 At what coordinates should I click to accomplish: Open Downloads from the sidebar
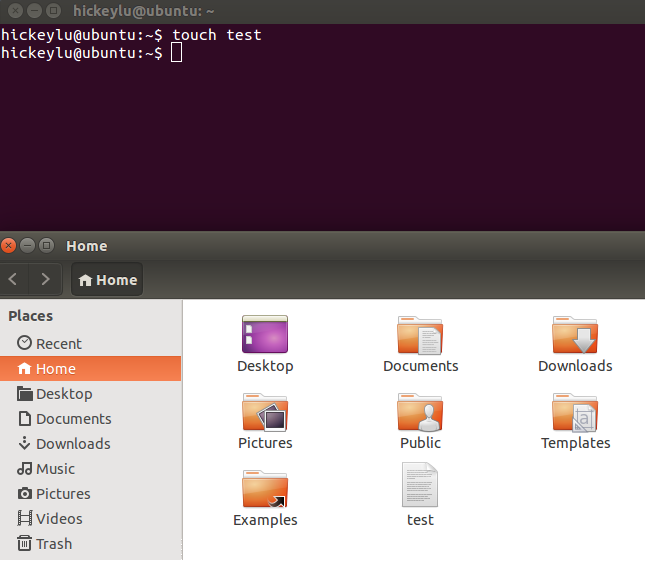(72, 444)
